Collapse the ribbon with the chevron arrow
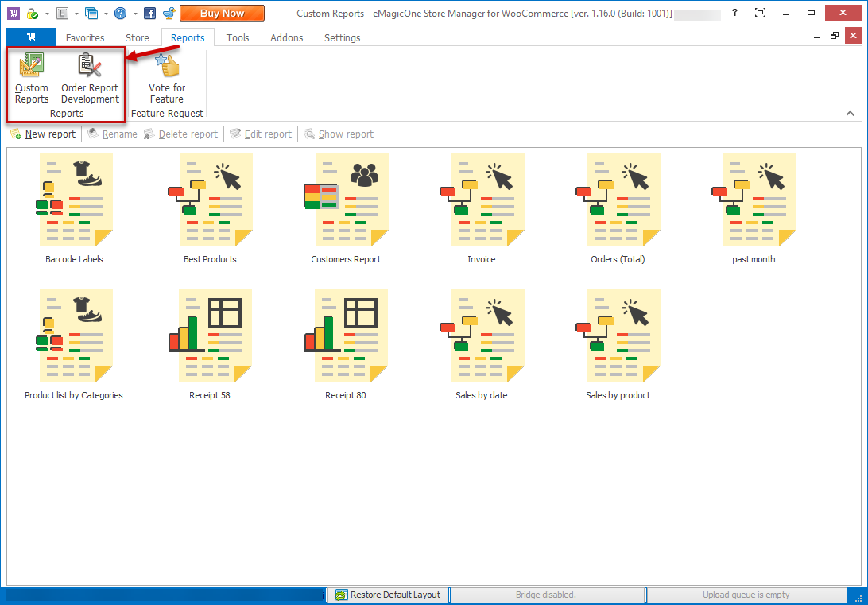The image size is (868, 605). pos(850,114)
